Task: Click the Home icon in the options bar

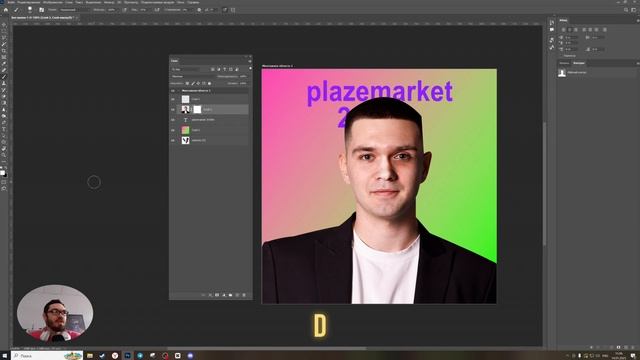Action: click(x=6, y=10)
